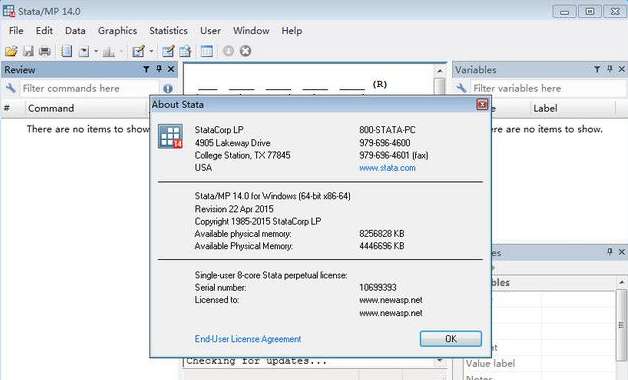Click the Variables filter wrench icon
628x380 pixels.
461,88
